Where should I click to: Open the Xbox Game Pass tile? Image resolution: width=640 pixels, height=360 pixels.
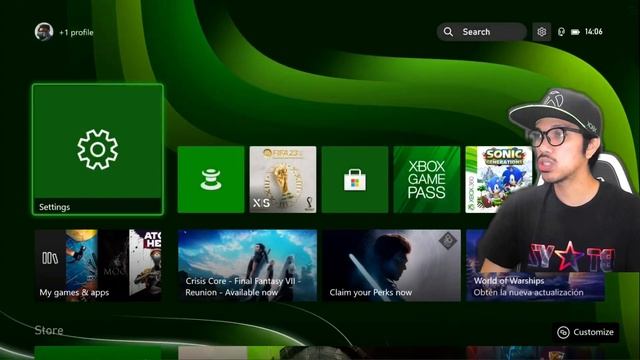click(427, 180)
